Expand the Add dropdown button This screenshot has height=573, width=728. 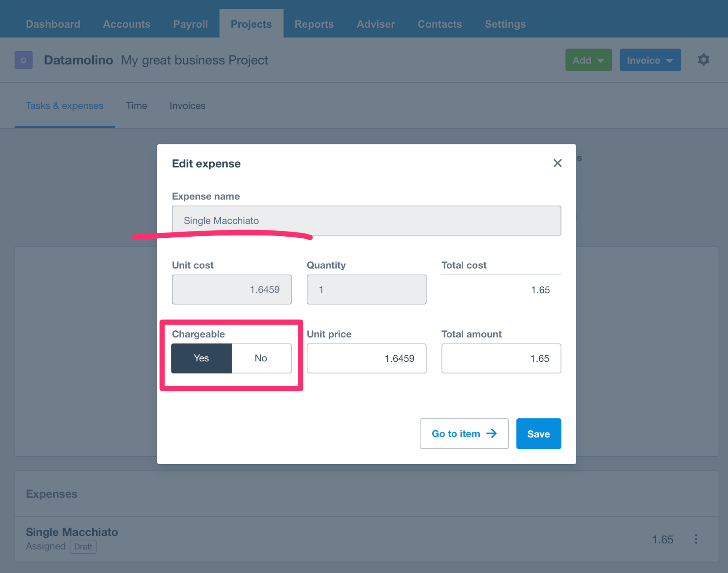588,60
